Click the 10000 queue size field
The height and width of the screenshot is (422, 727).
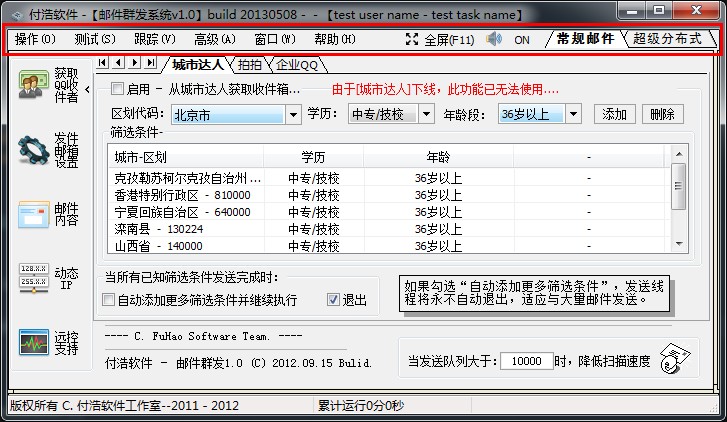[526, 361]
